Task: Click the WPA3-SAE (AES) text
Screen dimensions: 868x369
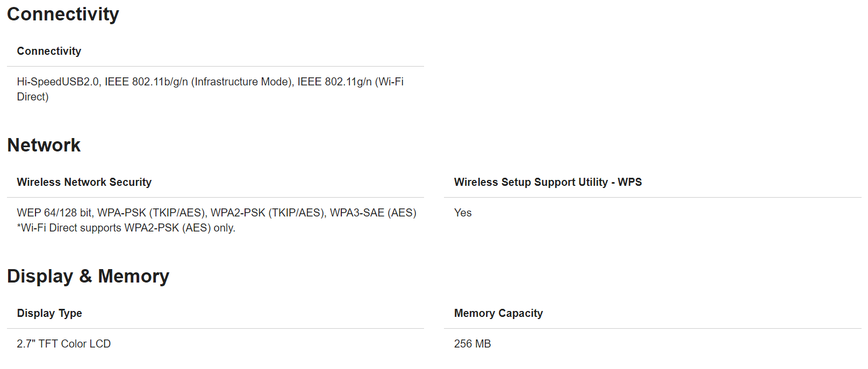Action: [x=373, y=213]
